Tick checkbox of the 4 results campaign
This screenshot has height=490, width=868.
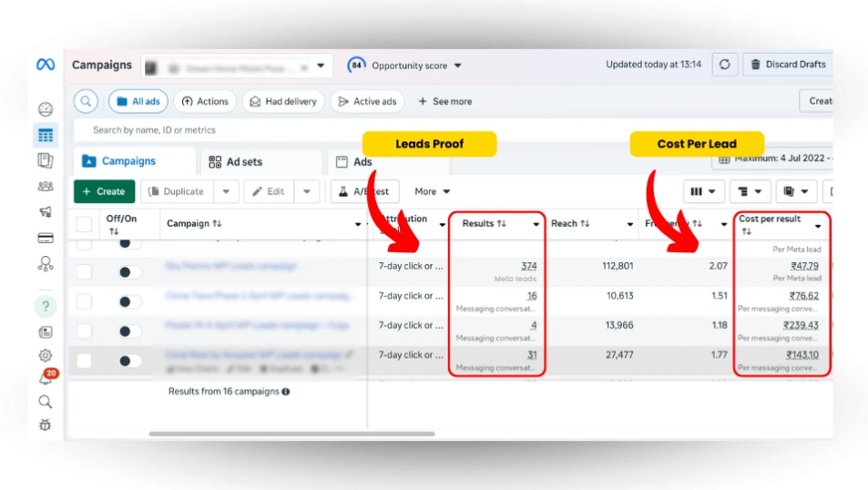click(84, 332)
